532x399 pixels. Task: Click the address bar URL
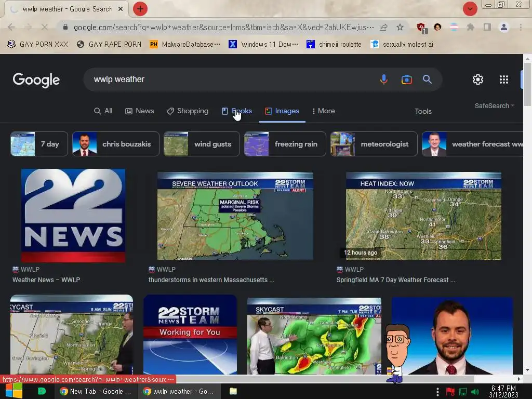point(223,27)
